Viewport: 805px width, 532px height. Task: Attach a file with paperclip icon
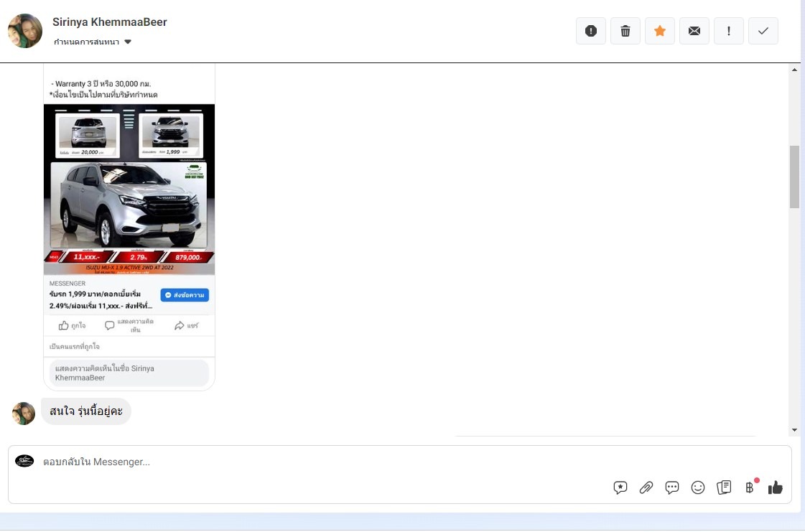point(646,487)
